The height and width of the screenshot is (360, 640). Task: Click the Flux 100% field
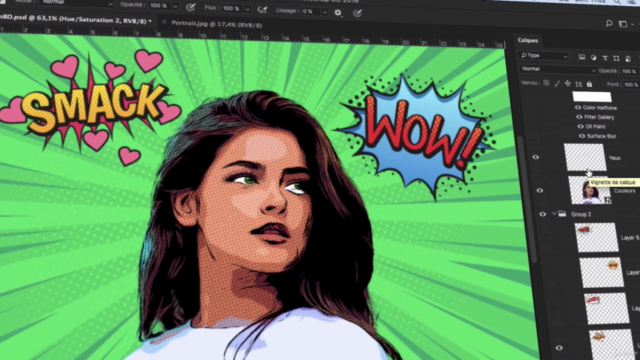tap(231, 8)
